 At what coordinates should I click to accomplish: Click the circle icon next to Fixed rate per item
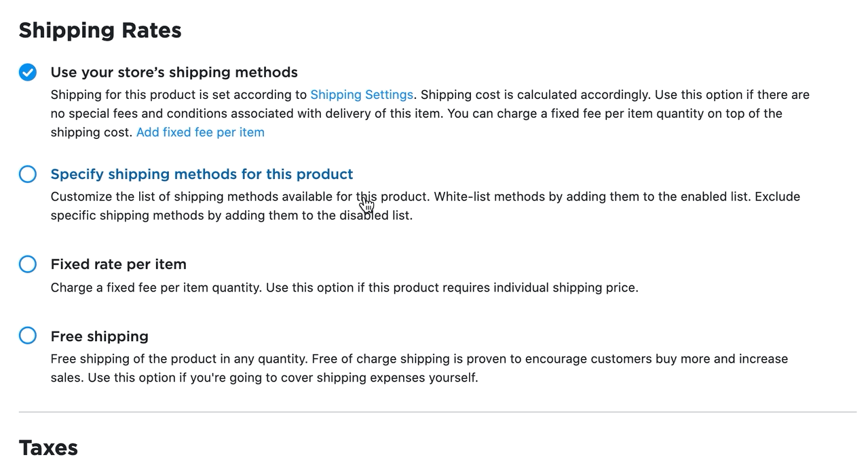point(27,264)
